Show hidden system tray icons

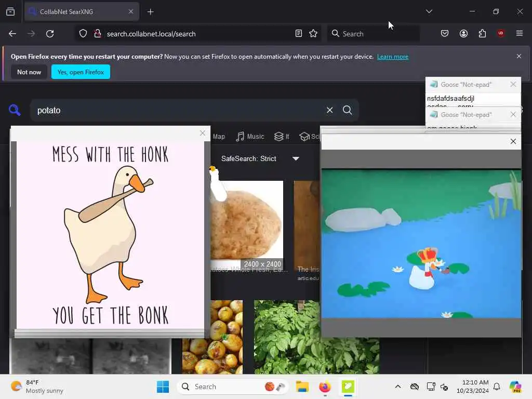pyautogui.click(x=398, y=387)
